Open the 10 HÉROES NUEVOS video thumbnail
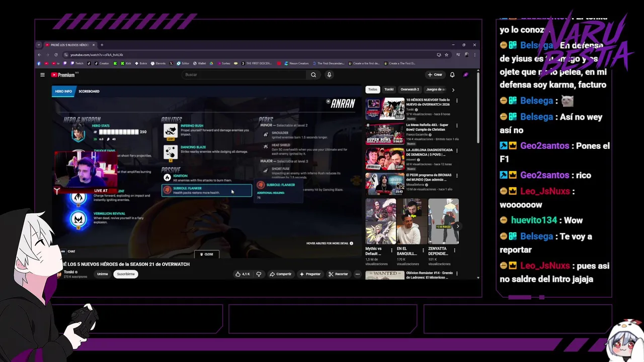Screen dimensions: 644x362 (385, 108)
